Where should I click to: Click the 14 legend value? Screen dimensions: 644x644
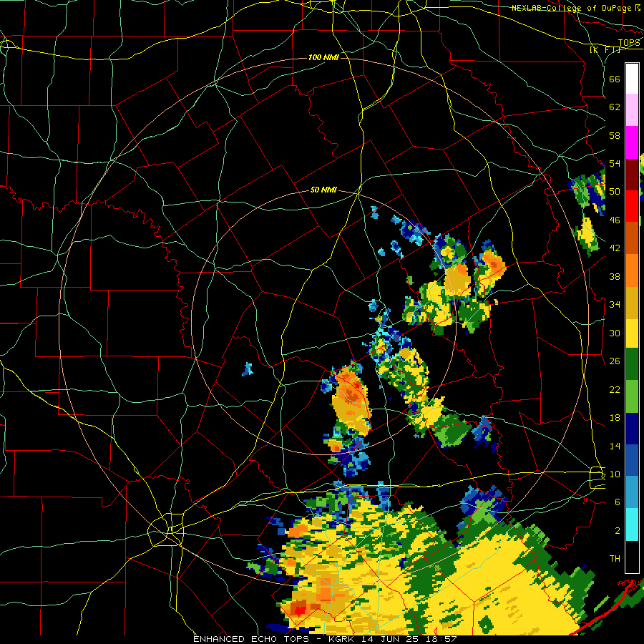tap(615, 446)
